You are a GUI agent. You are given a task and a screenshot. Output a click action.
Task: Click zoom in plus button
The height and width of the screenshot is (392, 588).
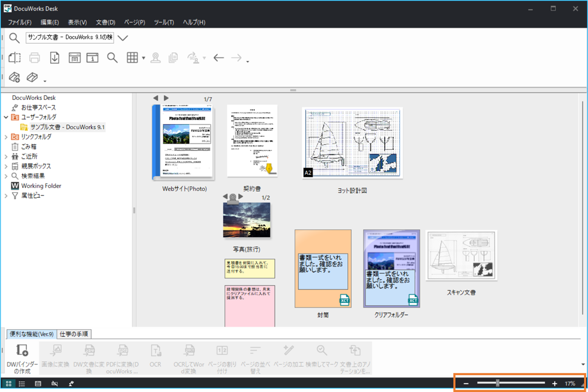click(x=555, y=383)
